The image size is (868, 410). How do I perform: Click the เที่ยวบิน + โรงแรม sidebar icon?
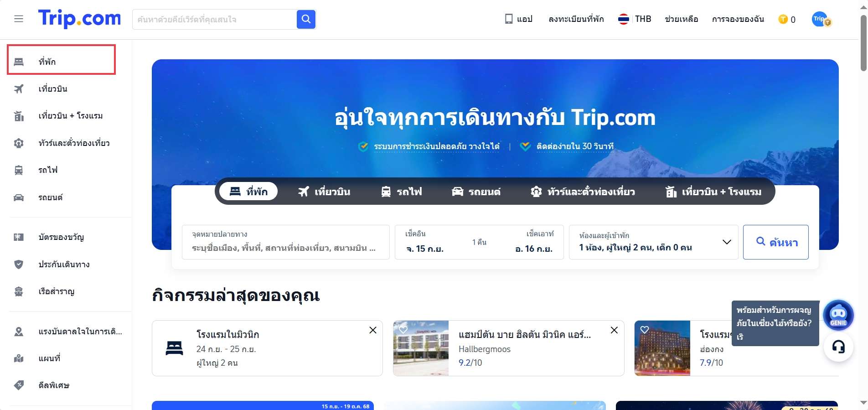19,116
